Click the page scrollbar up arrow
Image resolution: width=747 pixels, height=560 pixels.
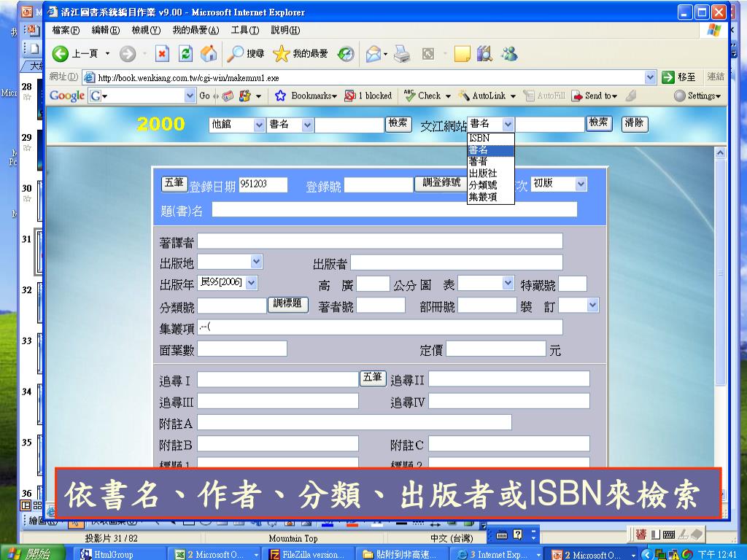tap(720, 153)
